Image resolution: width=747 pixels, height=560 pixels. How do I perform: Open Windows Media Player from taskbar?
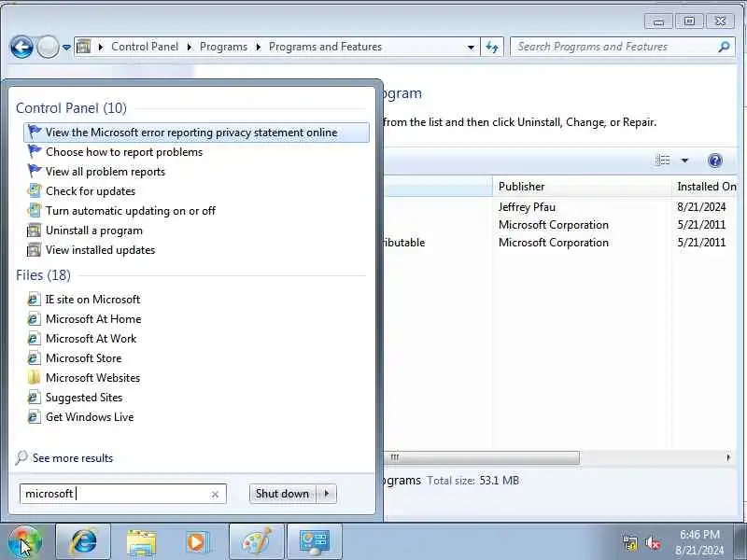tap(198, 542)
